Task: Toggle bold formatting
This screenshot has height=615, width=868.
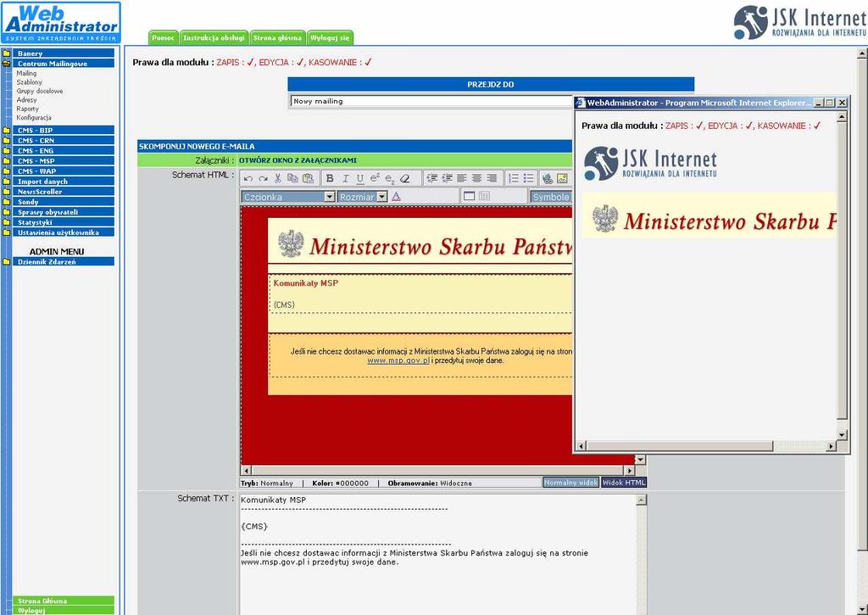Action: 330,178
